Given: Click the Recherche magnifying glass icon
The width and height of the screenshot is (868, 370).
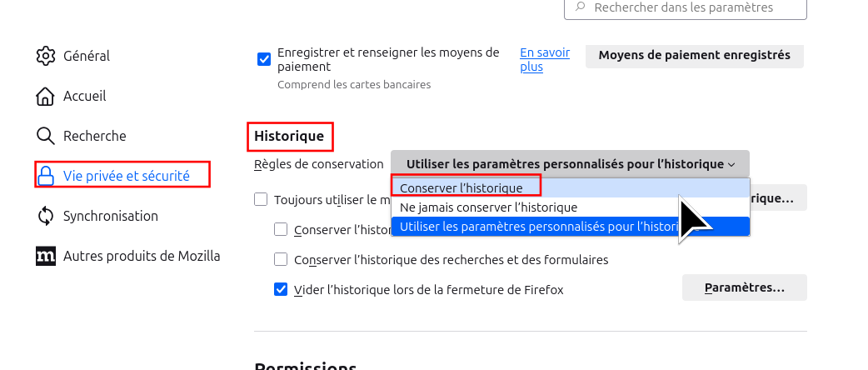Looking at the screenshot, I should click(x=46, y=136).
